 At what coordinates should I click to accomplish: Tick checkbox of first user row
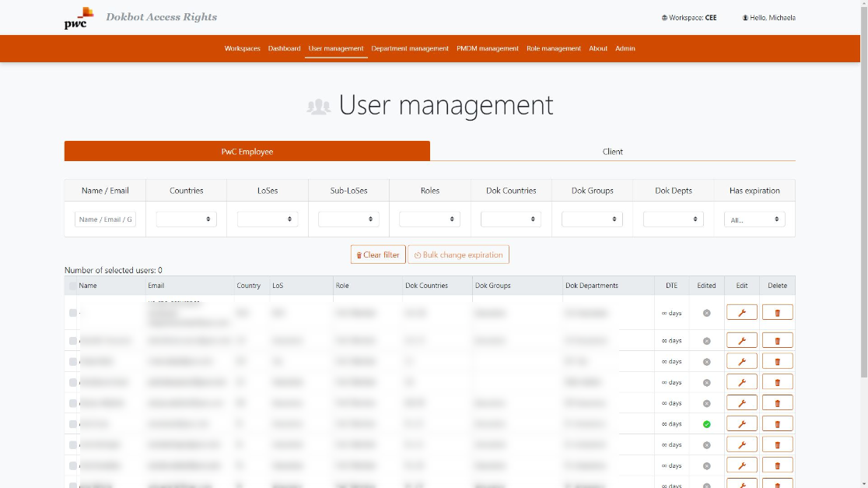tap(72, 313)
